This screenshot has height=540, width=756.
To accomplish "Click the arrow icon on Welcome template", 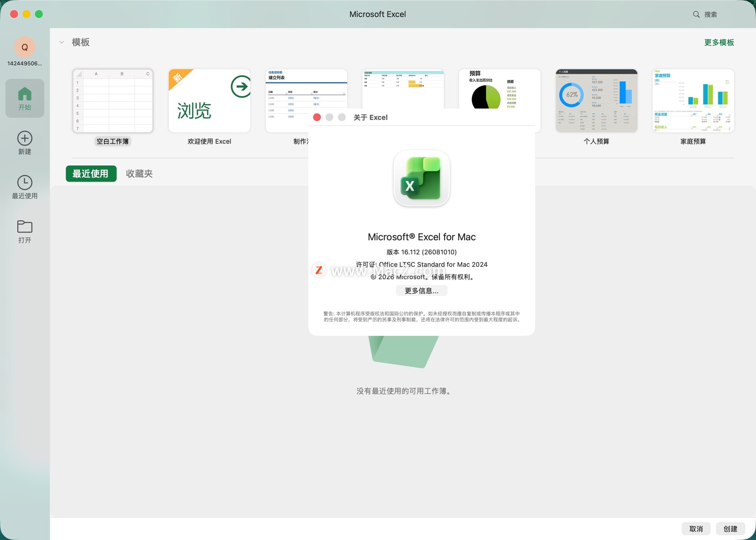I will pyautogui.click(x=241, y=86).
